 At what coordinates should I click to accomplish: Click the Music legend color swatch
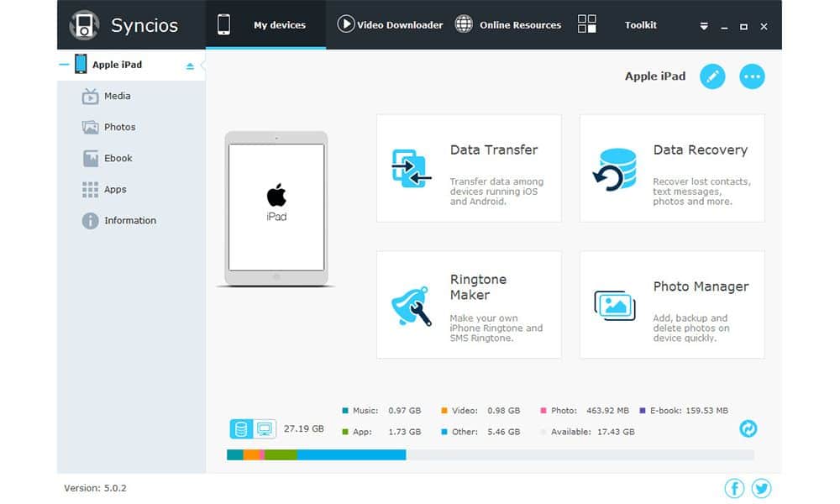(x=345, y=411)
